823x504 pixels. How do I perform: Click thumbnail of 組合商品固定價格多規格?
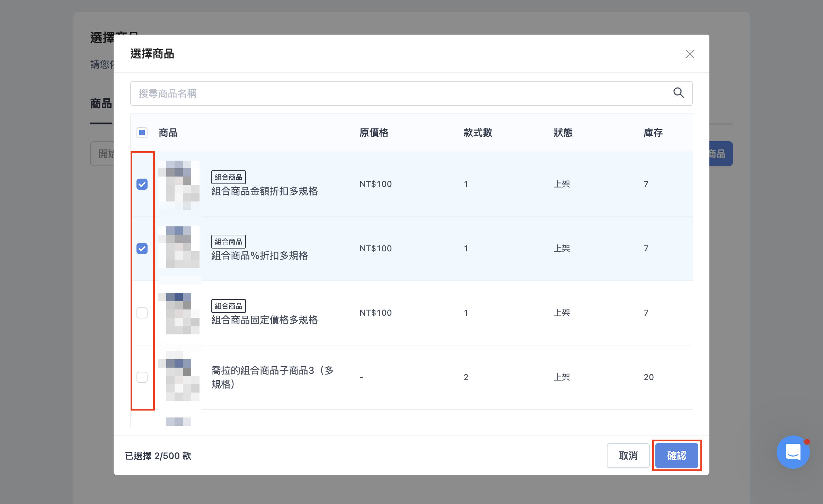[x=179, y=313]
